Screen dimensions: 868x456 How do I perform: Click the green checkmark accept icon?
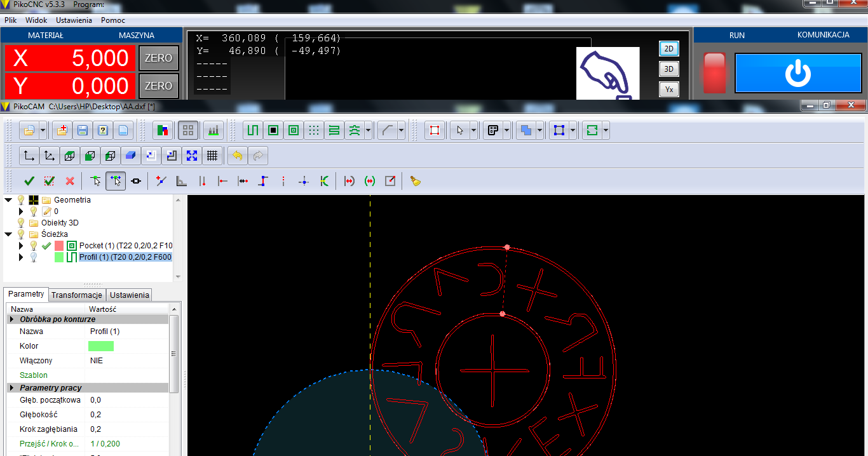coord(29,181)
